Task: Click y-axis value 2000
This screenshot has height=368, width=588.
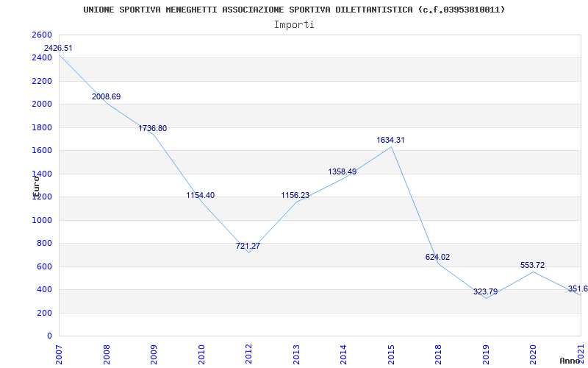Action: (43, 104)
